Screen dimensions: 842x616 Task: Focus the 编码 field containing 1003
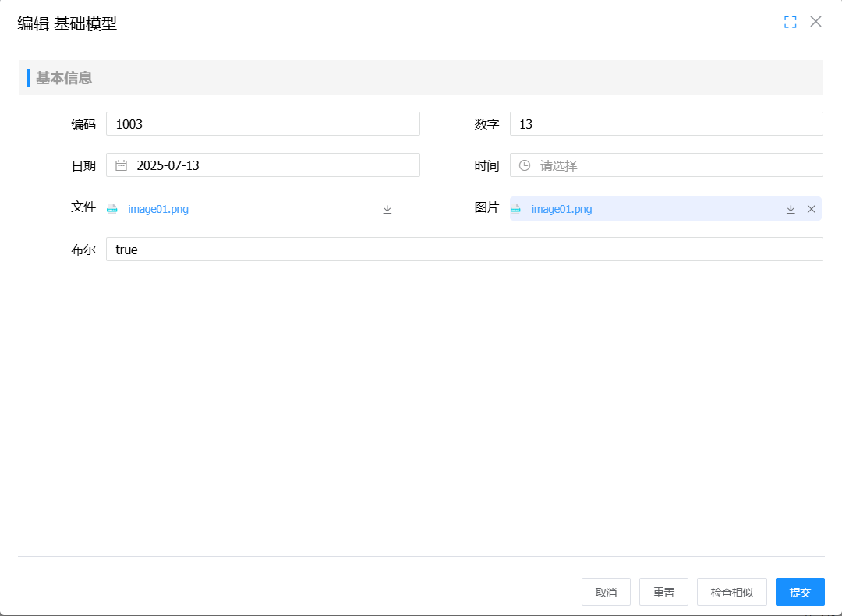pyautogui.click(x=263, y=124)
